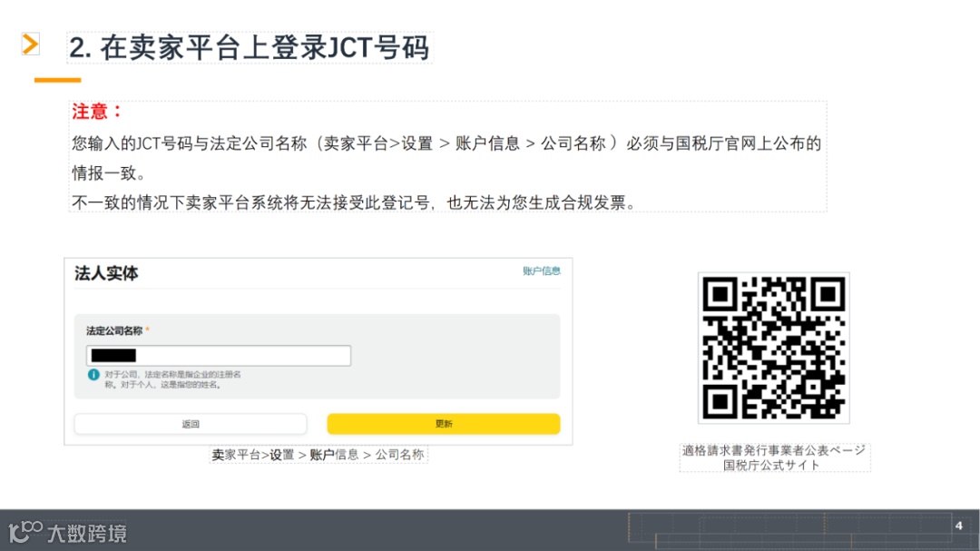This screenshot has height=551, width=980.
Task: Click the QR code image
Action: point(773,348)
